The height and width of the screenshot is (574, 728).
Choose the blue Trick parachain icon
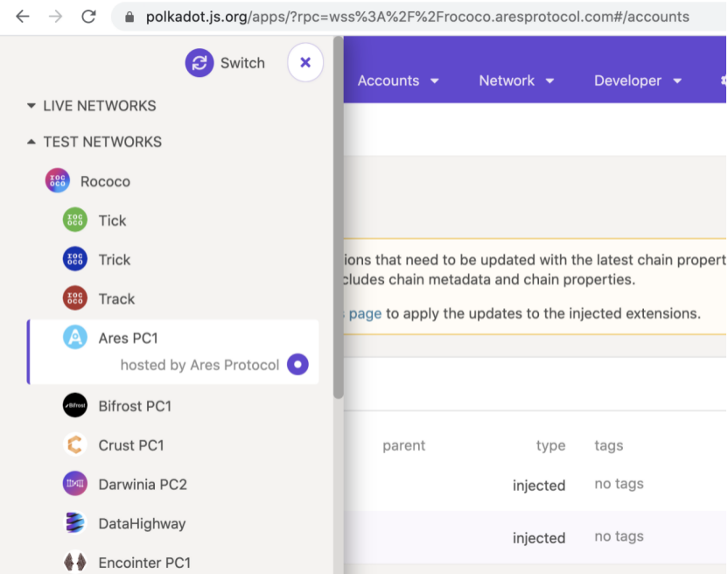74,259
